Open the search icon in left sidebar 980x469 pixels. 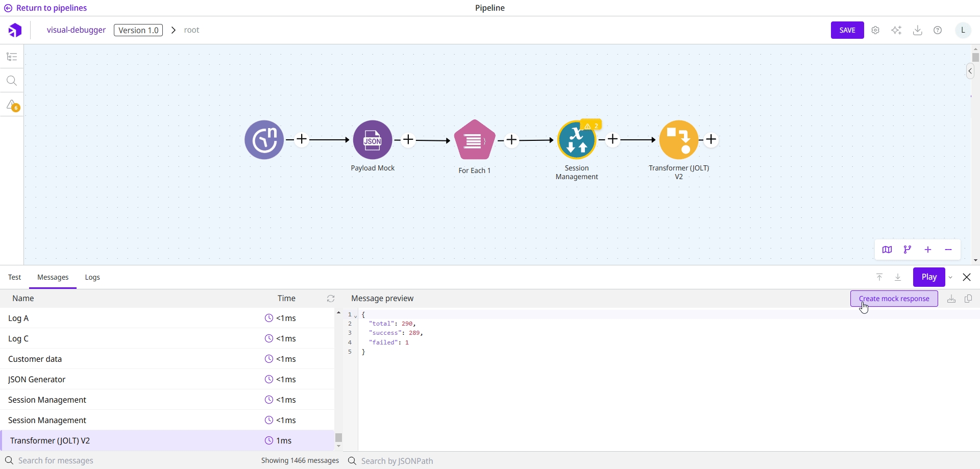12,81
